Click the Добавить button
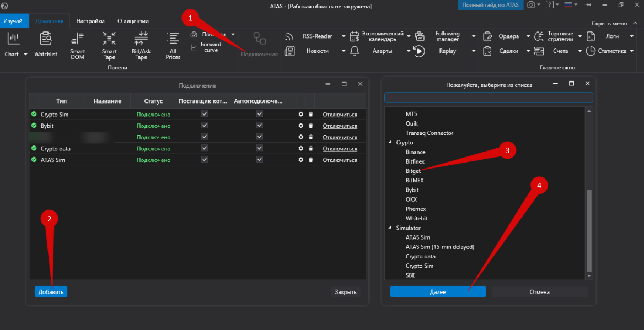This screenshot has width=644, height=330. pos(51,292)
